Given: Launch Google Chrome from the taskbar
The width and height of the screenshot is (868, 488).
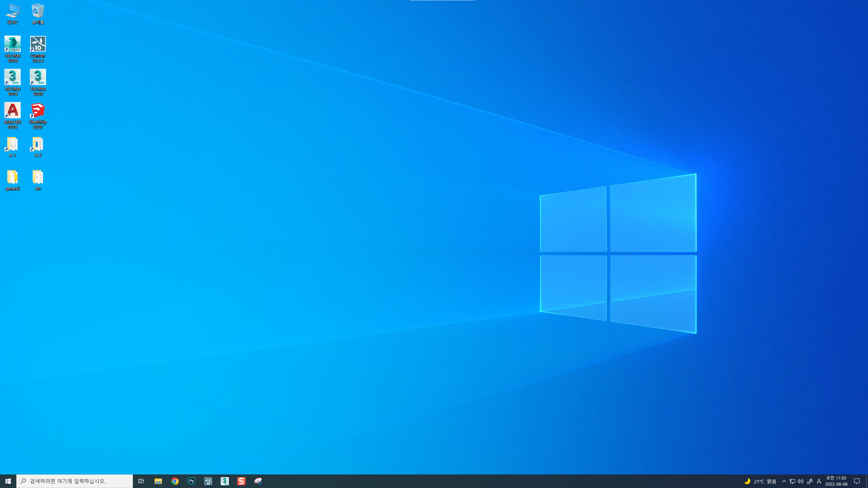Looking at the screenshot, I should (x=175, y=481).
